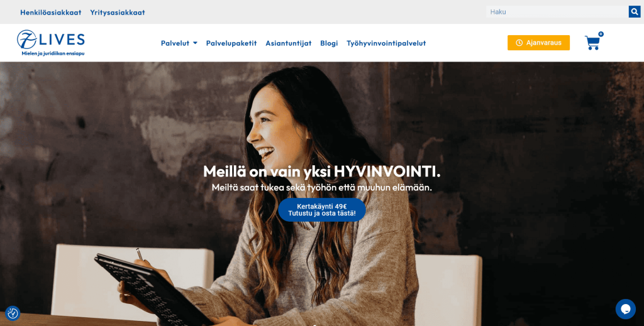Open the shopping cart icon
The image size is (644, 326).
click(x=592, y=43)
